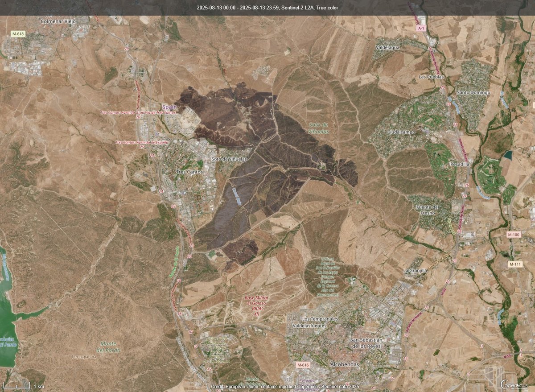Viewport: 535px width, 392px height.
Task: Select the Torrelaparada label
Action: (x=83, y=357)
